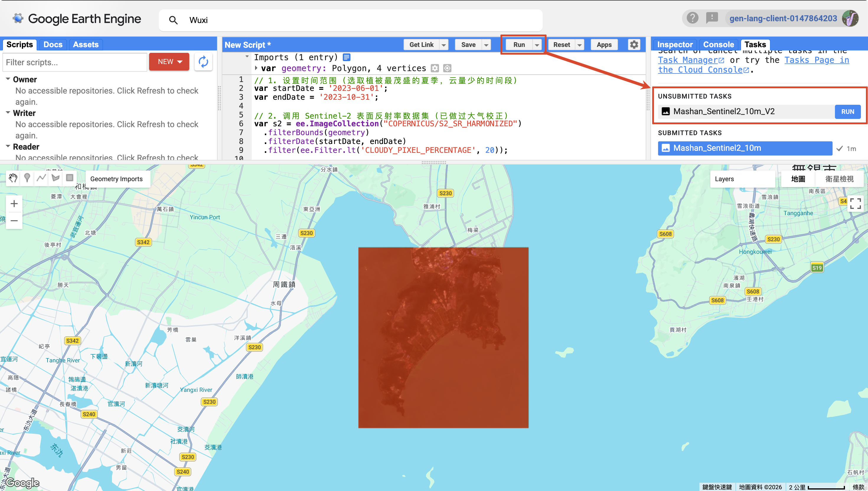Switch map to 衛星檢視 satellite view
Image resolution: width=868 pixels, height=491 pixels.
click(x=839, y=179)
